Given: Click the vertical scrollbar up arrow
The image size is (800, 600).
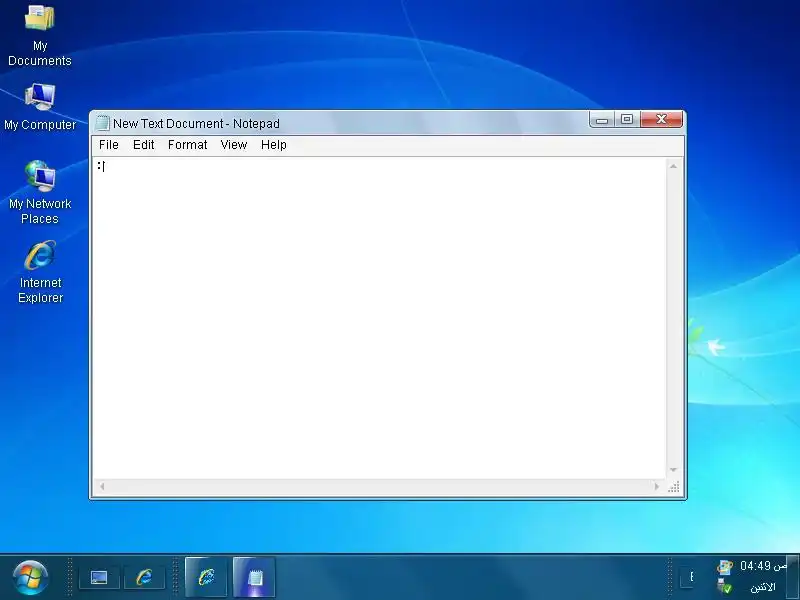Looking at the screenshot, I should (673, 166).
